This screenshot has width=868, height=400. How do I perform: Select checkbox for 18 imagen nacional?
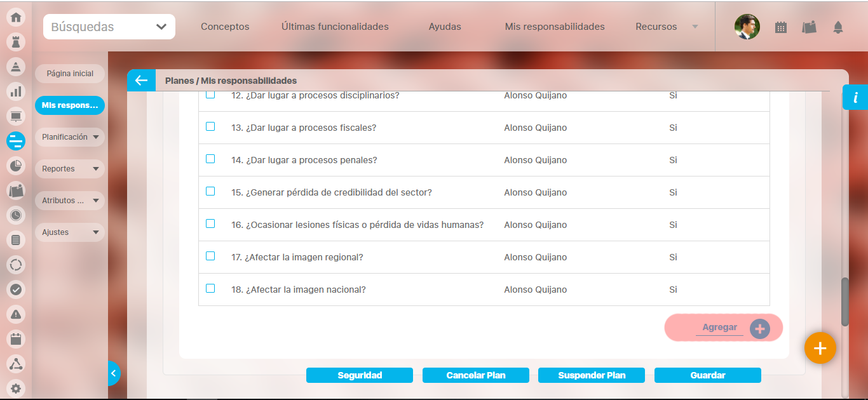click(x=210, y=288)
